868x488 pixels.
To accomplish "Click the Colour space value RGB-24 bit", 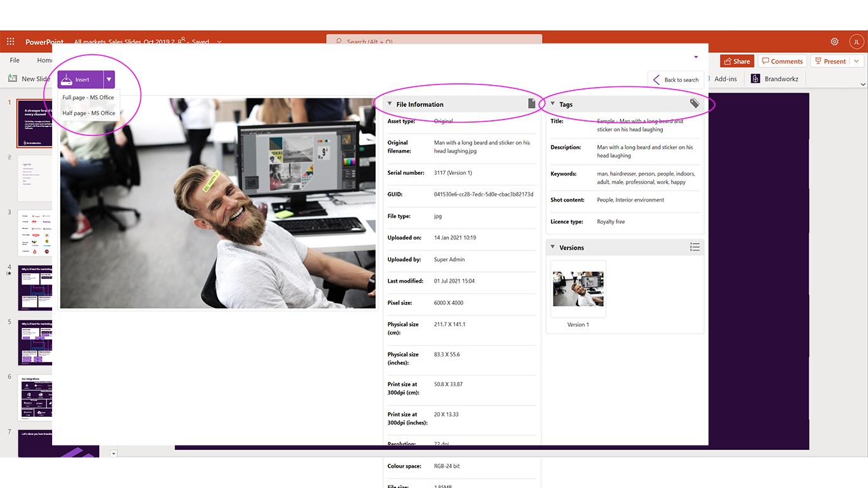I will click(x=447, y=466).
